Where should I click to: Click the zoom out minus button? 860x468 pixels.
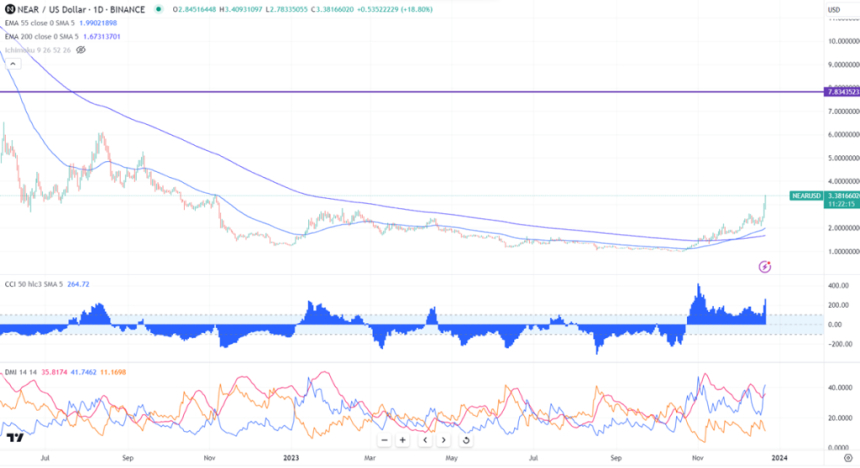tap(383, 440)
